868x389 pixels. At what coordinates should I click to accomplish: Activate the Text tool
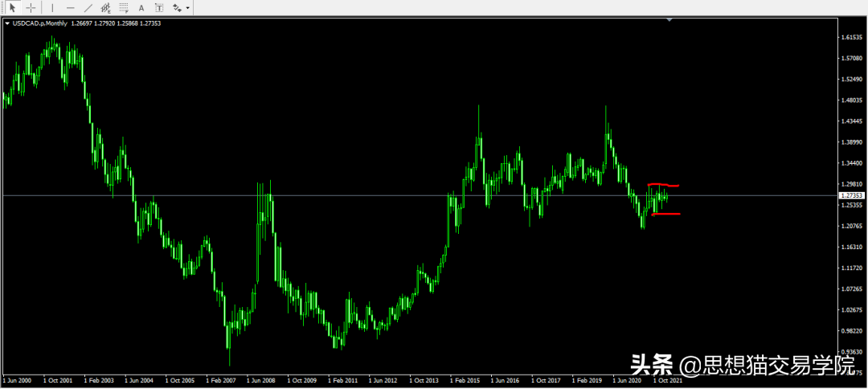(141, 8)
